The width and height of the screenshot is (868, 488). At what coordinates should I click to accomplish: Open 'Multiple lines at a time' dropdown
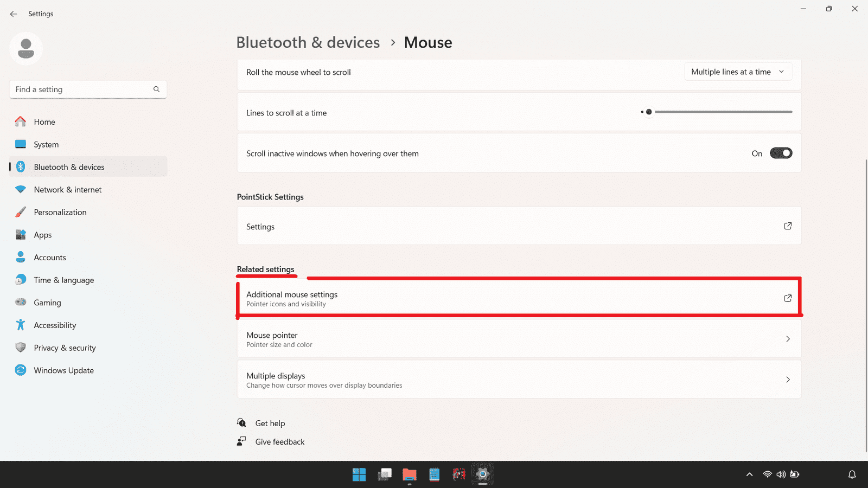click(x=738, y=72)
